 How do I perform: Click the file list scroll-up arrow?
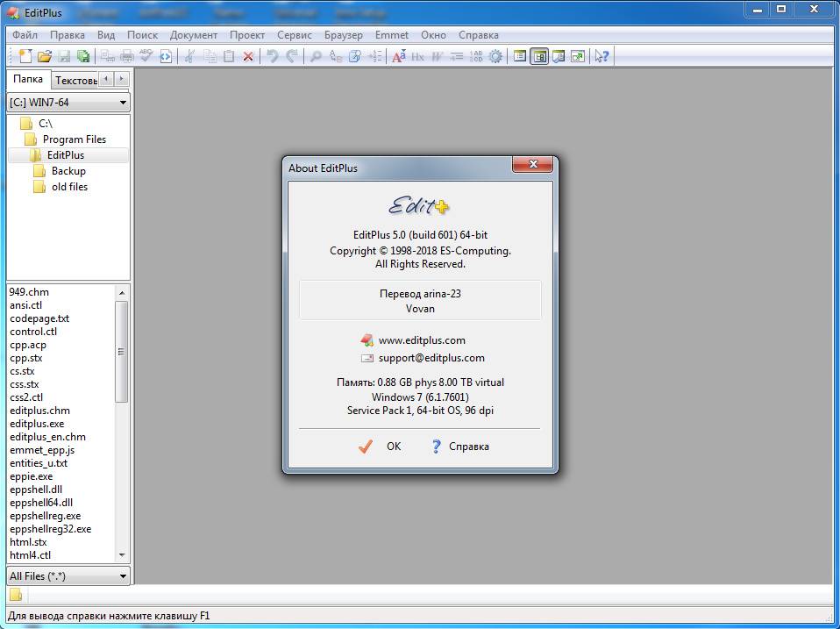click(122, 292)
